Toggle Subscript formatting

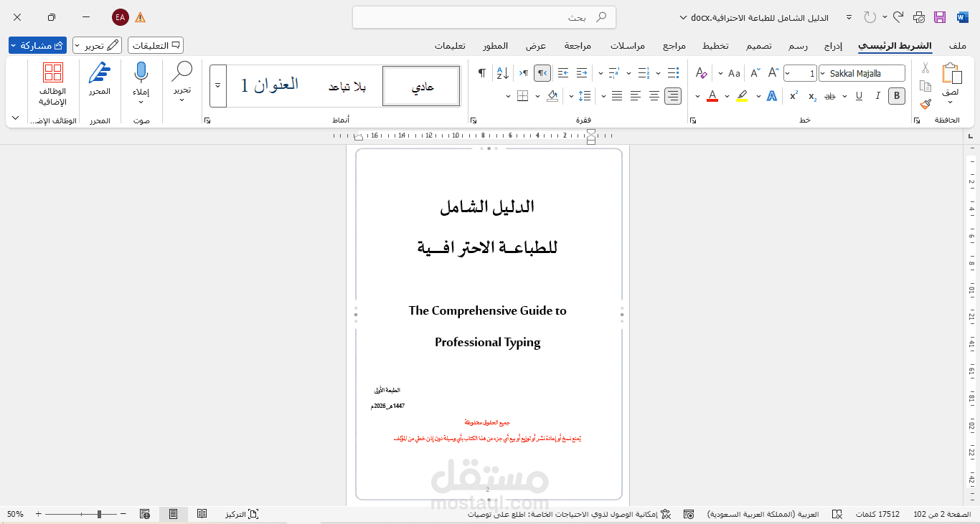pos(812,95)
